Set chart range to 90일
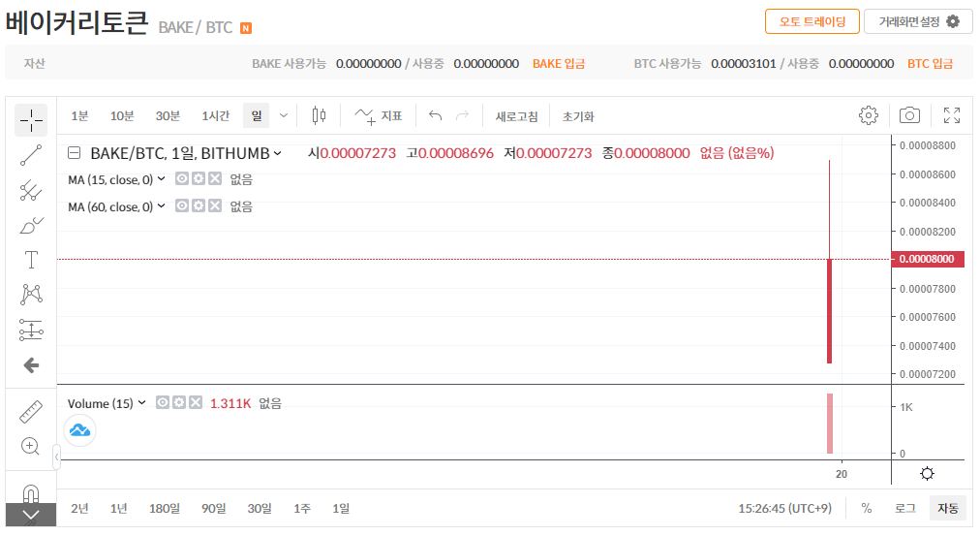The image size is (980, 536). coord(214,509)
